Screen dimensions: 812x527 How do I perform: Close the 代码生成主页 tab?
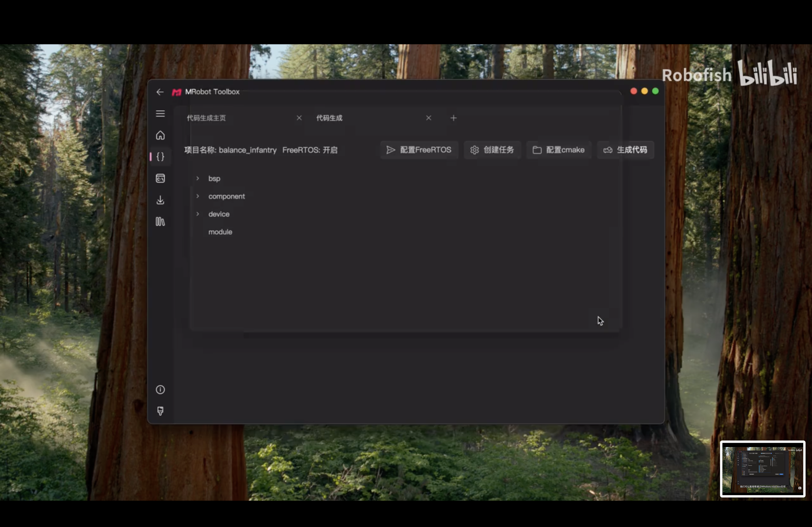(299, 118)
